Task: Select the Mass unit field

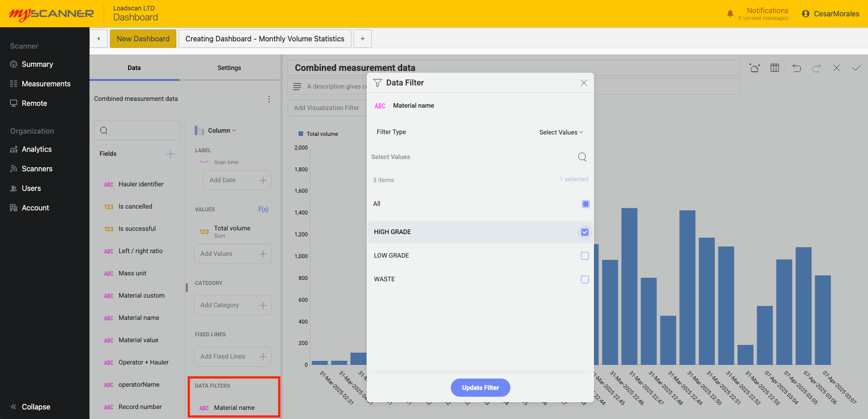Action: pyautogui.click(x=132, y=273)
